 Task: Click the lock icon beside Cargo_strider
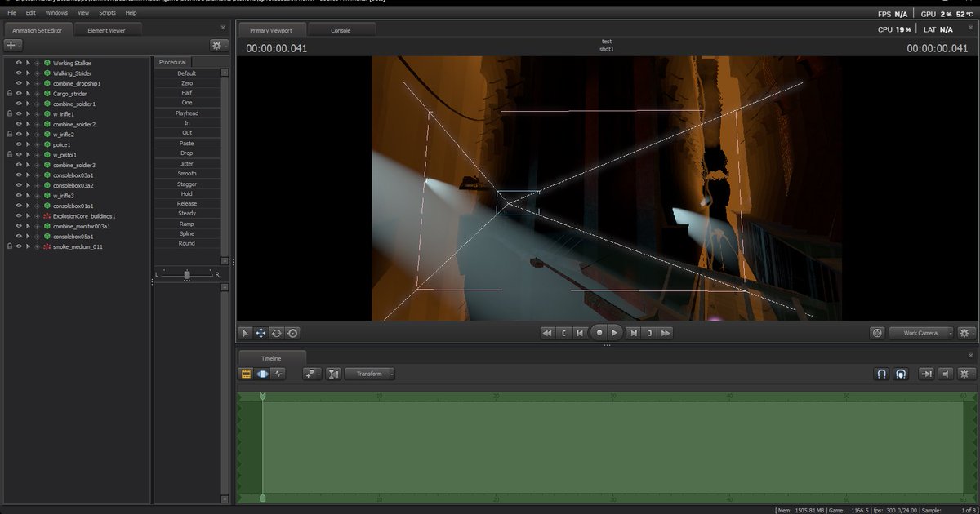pos(9,94)
